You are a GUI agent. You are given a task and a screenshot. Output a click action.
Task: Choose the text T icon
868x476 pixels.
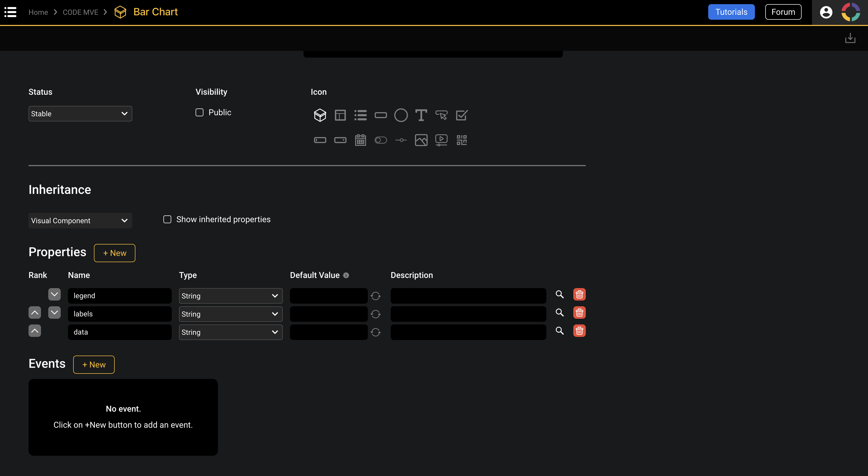[x=421, y=115]
